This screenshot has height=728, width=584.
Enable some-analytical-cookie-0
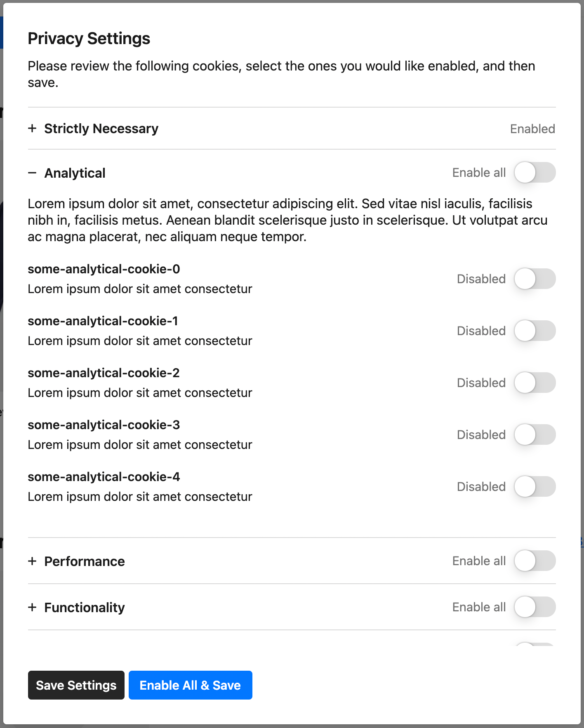535,279
